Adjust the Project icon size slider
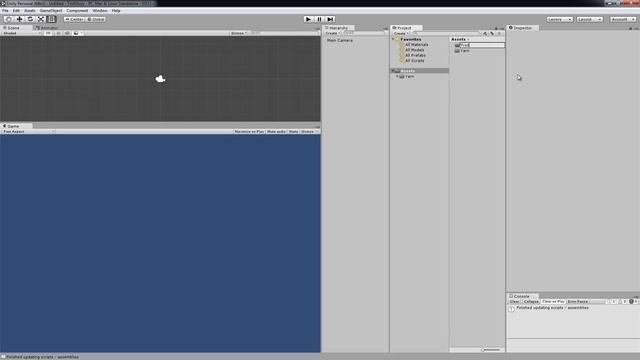Screen dimensions: 640x360 click(x=491, y=349)
